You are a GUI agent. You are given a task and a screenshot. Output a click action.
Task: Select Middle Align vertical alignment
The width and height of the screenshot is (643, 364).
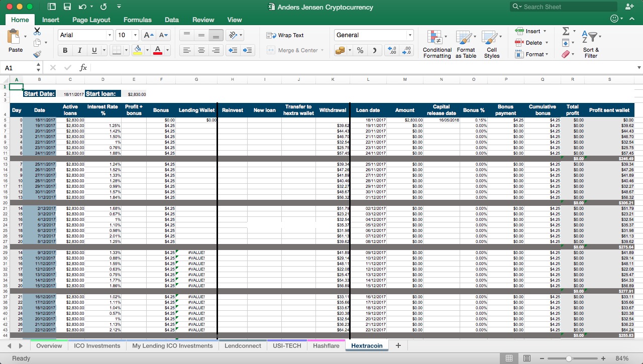point(201,35)
